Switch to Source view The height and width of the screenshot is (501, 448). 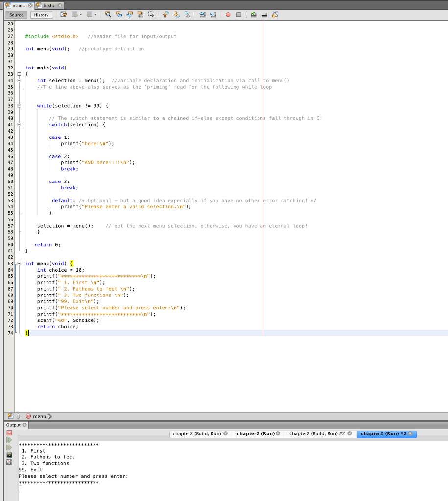point(16,15)
